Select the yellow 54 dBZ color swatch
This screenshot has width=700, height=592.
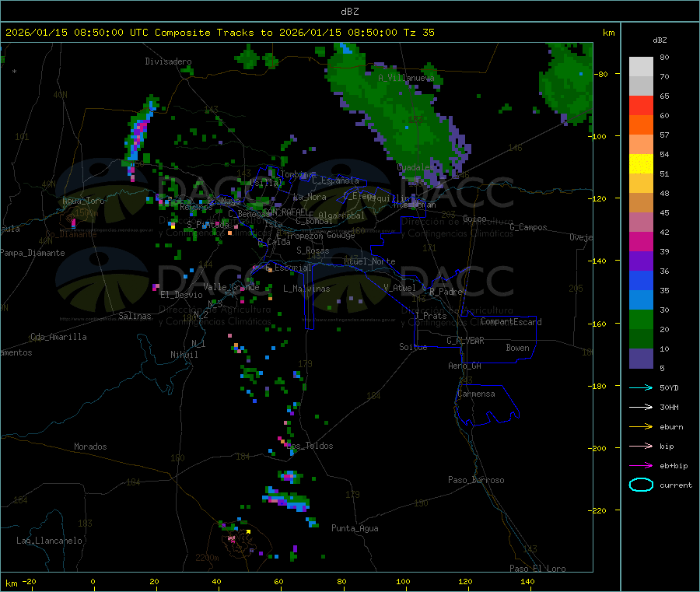pyautogui.click(x=641, y=164)
